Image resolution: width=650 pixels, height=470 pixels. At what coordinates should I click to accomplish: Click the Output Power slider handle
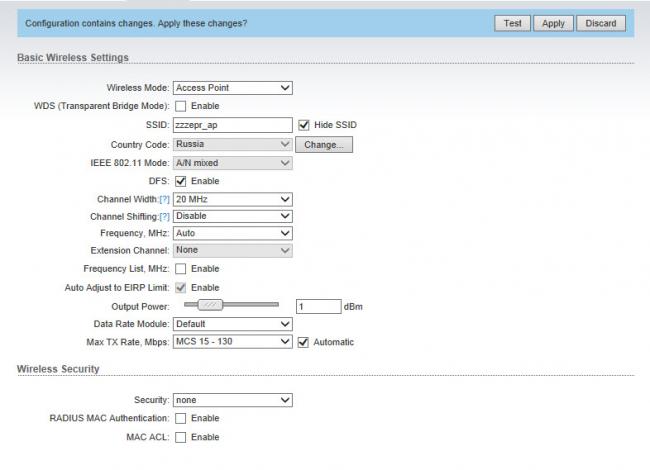(209, 305)
